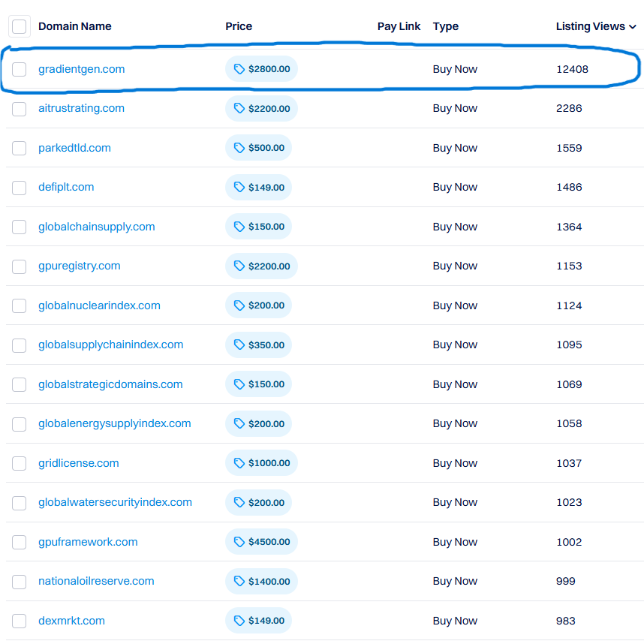Image resolution: width=644 pixels, height=644 pixels.
Task: Open nationaloilreserve.com link
Action: 96,581
